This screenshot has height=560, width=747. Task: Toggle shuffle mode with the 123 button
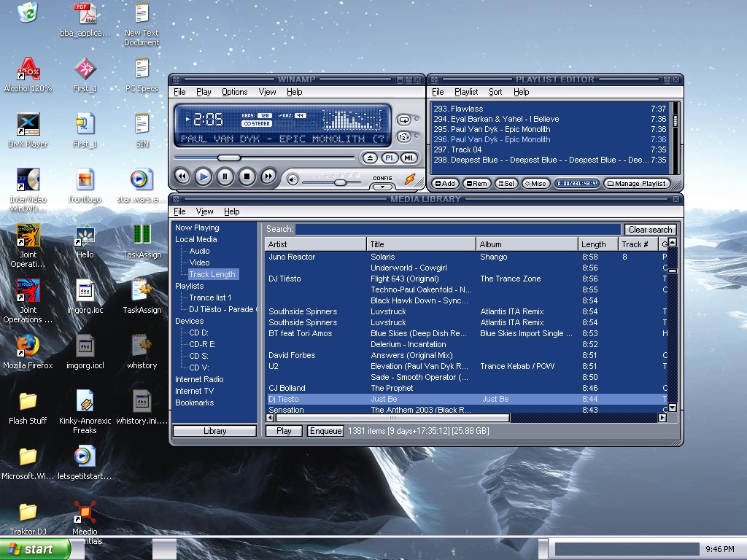pyautogui.click(x=404, y=136)
